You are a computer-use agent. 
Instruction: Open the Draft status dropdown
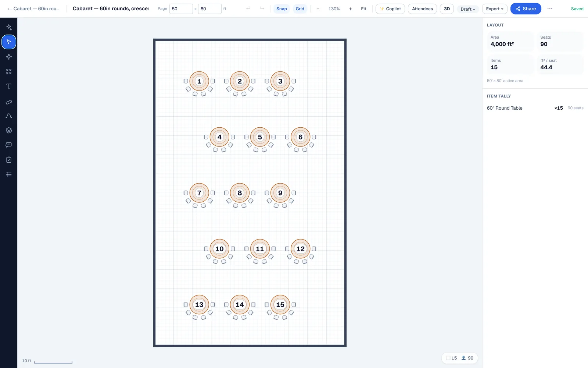468,9
